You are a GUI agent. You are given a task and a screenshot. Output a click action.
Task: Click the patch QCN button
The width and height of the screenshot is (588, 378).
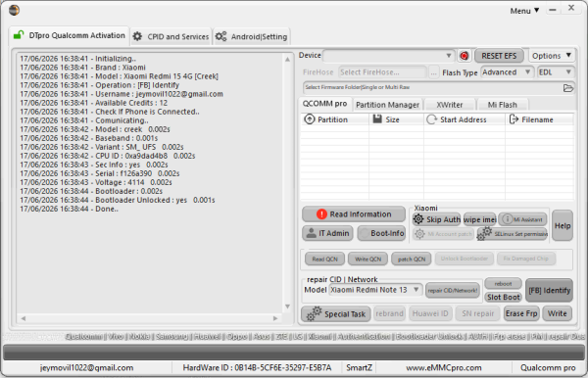[x=412, y=259]
